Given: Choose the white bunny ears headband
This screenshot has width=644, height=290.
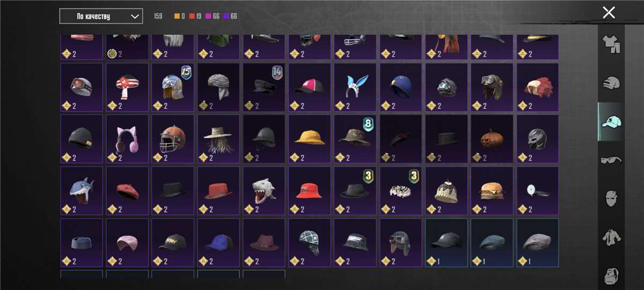Looking at the screenshot, I should 355,87.
